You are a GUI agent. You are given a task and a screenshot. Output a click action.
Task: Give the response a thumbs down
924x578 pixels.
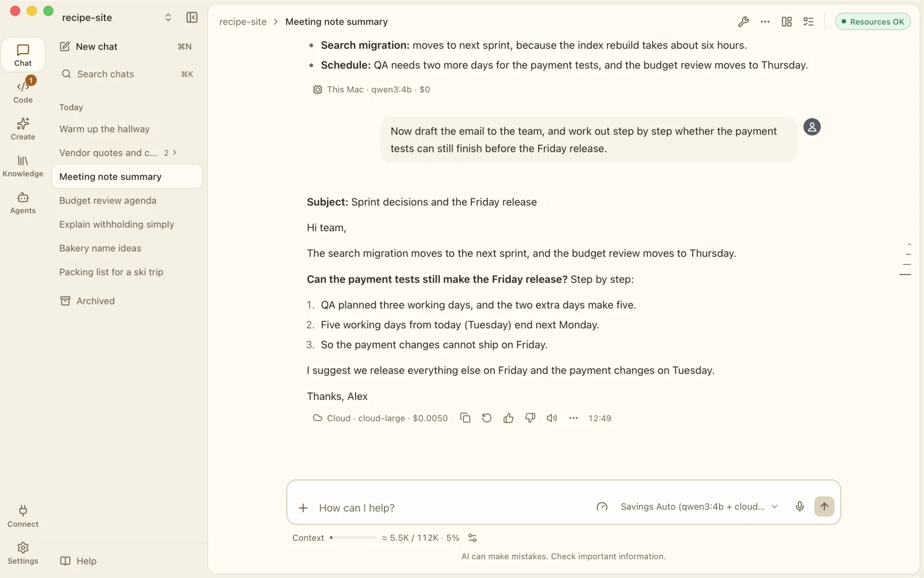coord(530,418)
